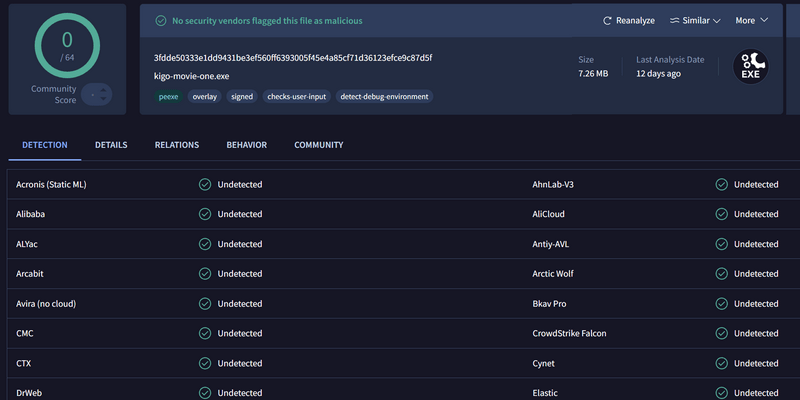Screen dimensions: 800x400
Task: Click CrowdStrike Falcon undetected check icon
Action: tap(721, 334)
